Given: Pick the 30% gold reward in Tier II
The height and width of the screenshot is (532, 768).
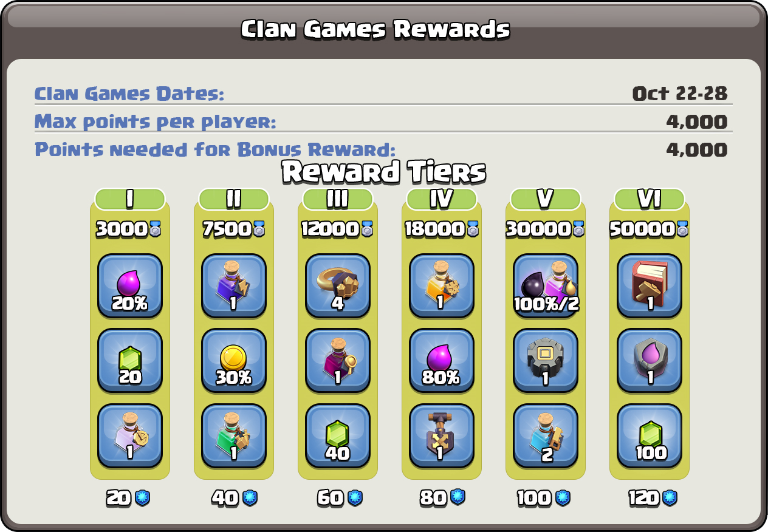Looking at the screenshot, I should click(x=234, y=361).
